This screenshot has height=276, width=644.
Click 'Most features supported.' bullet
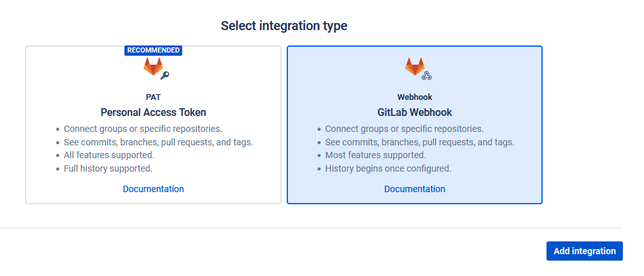[x=375, y=156]
